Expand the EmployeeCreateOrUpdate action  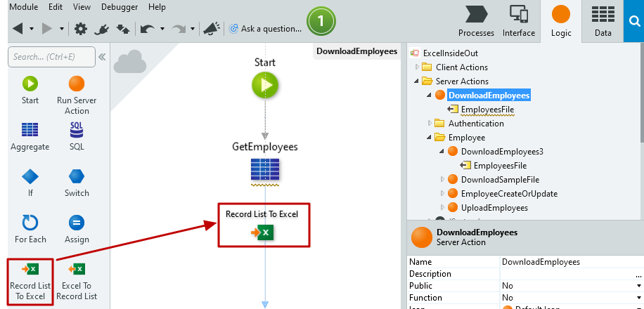pyautogui.click(x=442, y=194)
